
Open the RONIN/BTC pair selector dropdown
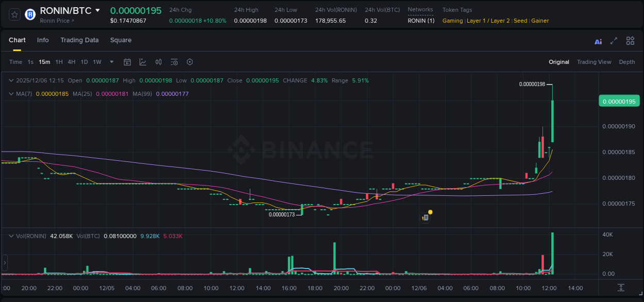[x=98, y=10]
